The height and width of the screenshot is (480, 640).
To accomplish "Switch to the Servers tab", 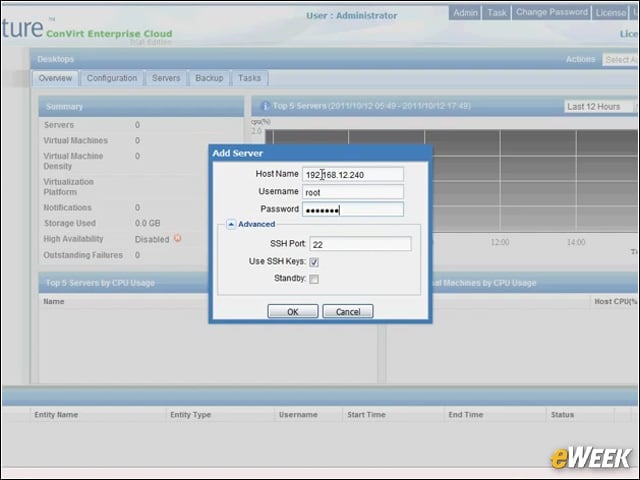I will coord(166,78).
